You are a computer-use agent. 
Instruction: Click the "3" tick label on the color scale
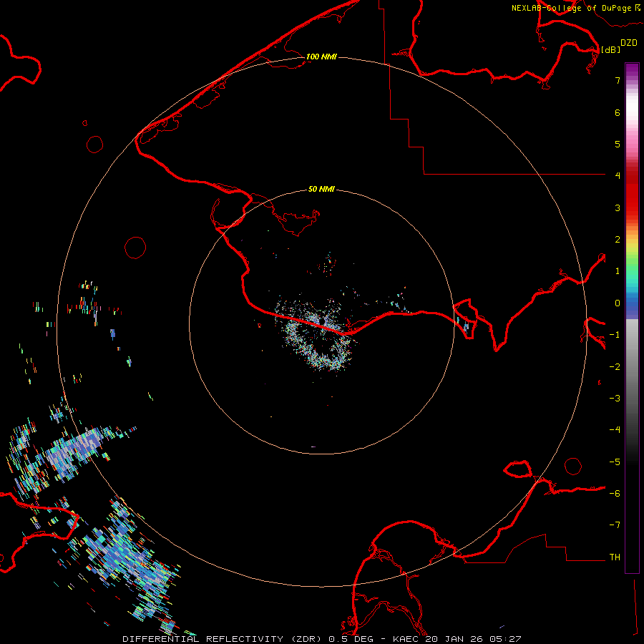[x=618, y=208]
